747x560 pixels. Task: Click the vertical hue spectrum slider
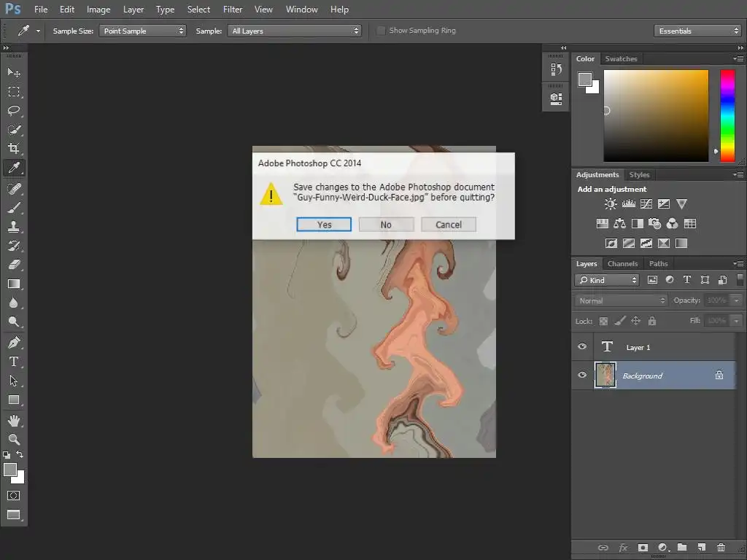pyautogui.click(x=727, y=114)
